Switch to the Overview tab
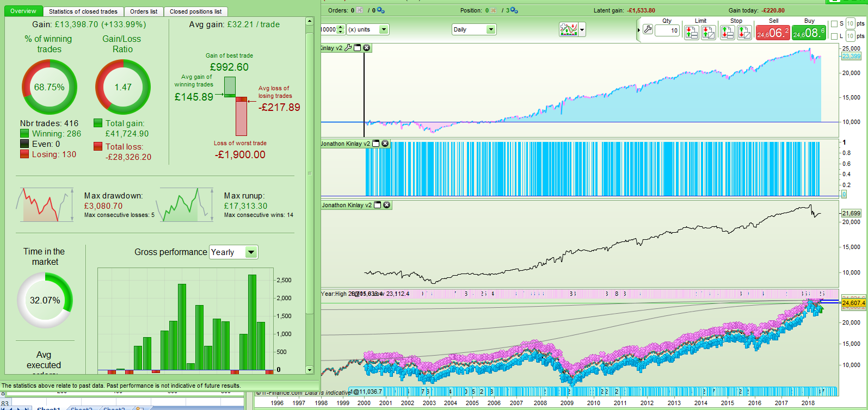The image size is (868, 410). 23,11
